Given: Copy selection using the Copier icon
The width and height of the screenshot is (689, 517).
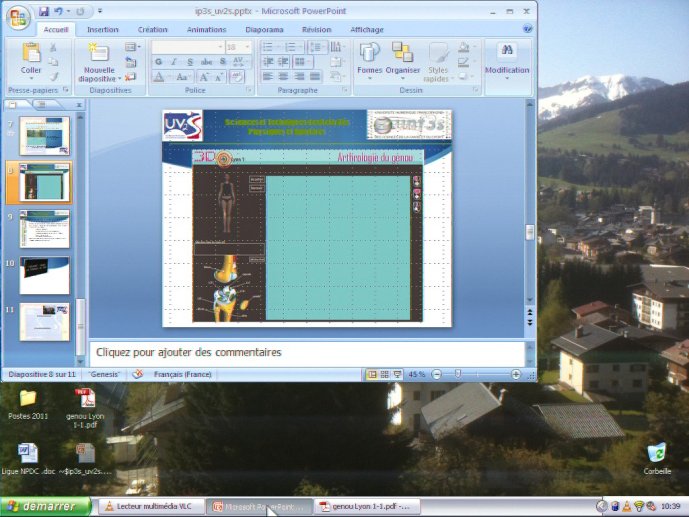Looking at the screenshot, I should click(x=53, y=62).
